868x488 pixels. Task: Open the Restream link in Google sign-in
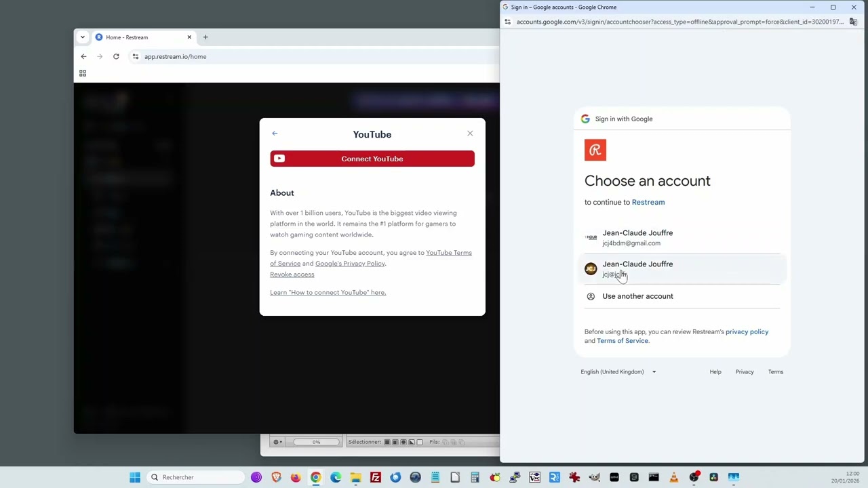click(x=648, y=202)
